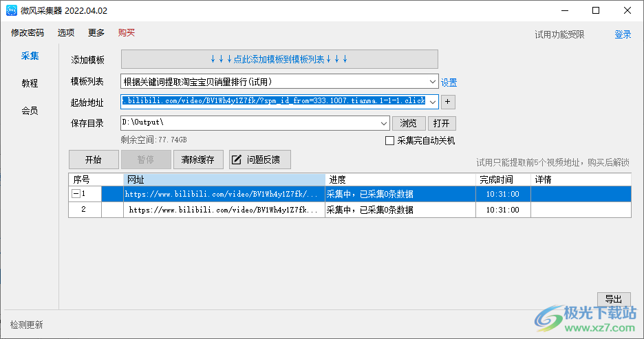
Task: Enable 采集完自动关机 checkbox
Action: [x=389, y=141]
